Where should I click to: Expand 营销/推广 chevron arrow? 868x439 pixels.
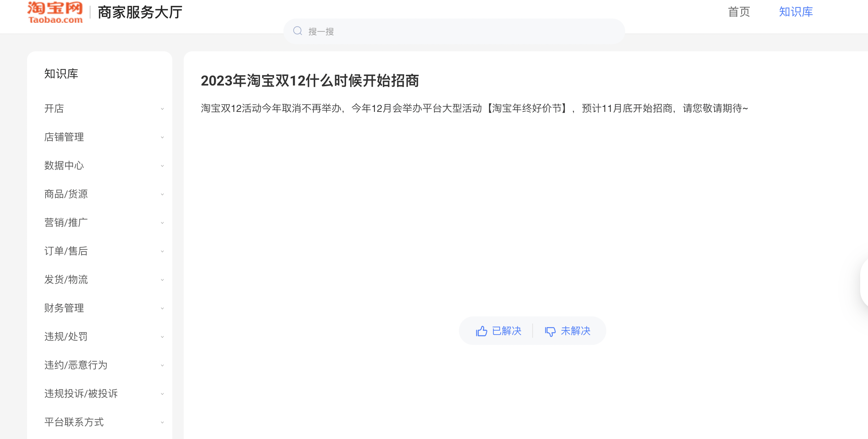click(162, 223)
